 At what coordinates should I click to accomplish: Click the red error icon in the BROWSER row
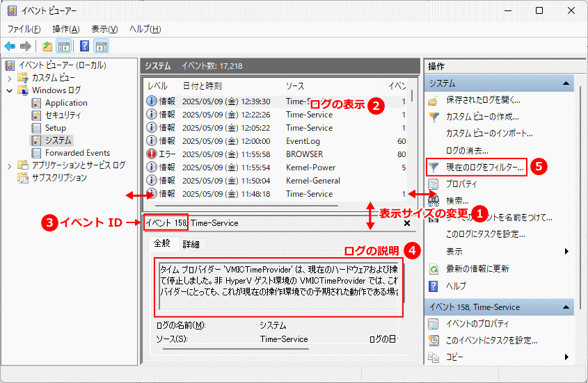click(x=152, y=154)
